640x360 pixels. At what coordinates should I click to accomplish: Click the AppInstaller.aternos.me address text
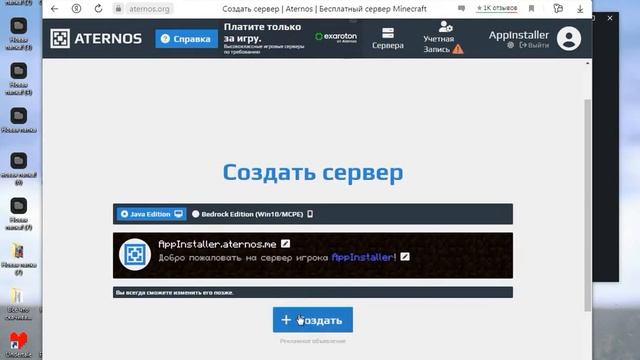(x=217, y=244)
